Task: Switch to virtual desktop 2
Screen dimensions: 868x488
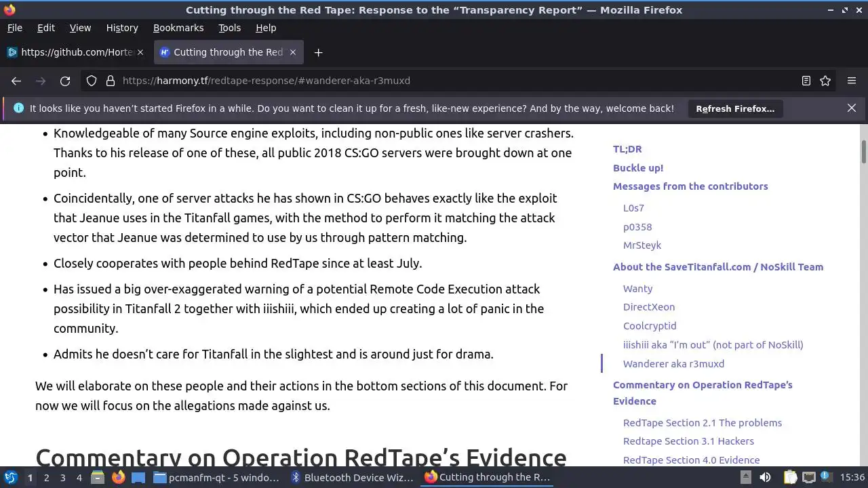Action: [x=46, y=478]
